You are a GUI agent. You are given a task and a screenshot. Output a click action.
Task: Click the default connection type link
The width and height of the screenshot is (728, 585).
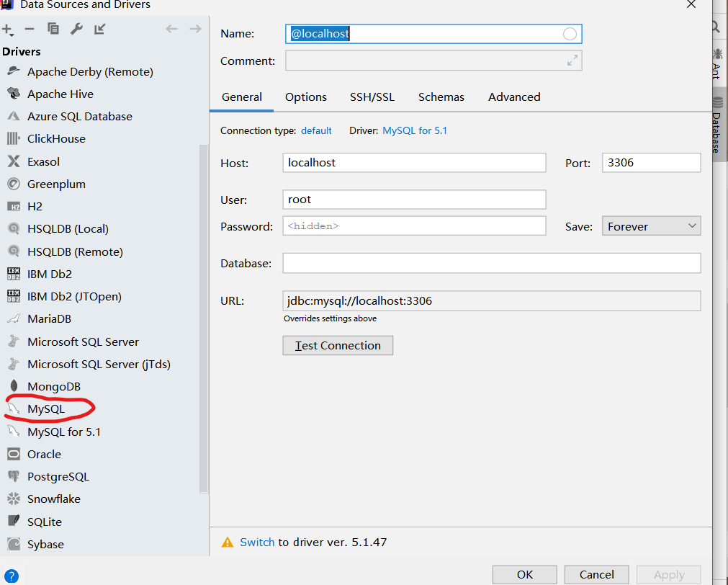tap(316, 130)
